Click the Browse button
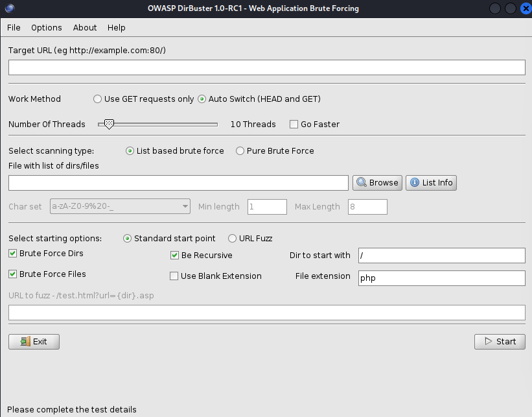The height and width of the screenshot is (417, 532). point(377,183)
